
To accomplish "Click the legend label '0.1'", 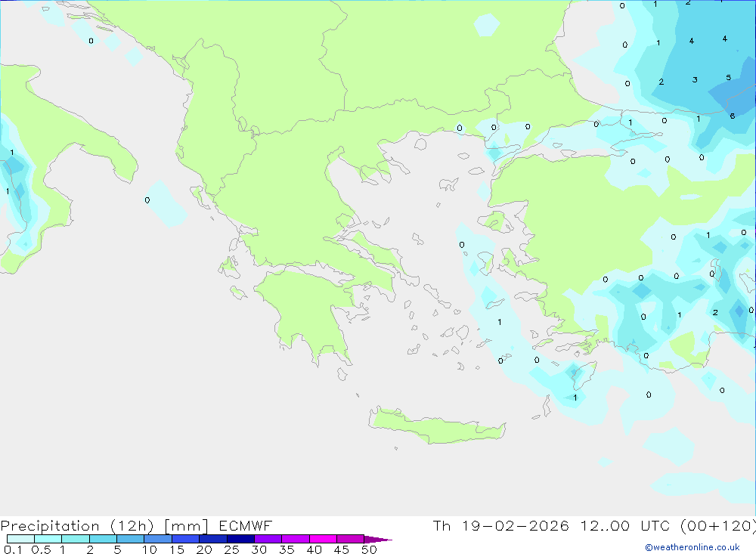I will [13, 549].
